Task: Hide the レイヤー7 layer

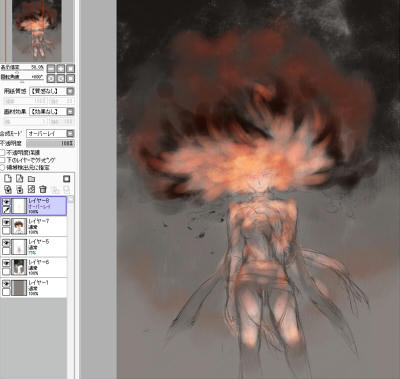Action: coord(6,222)
